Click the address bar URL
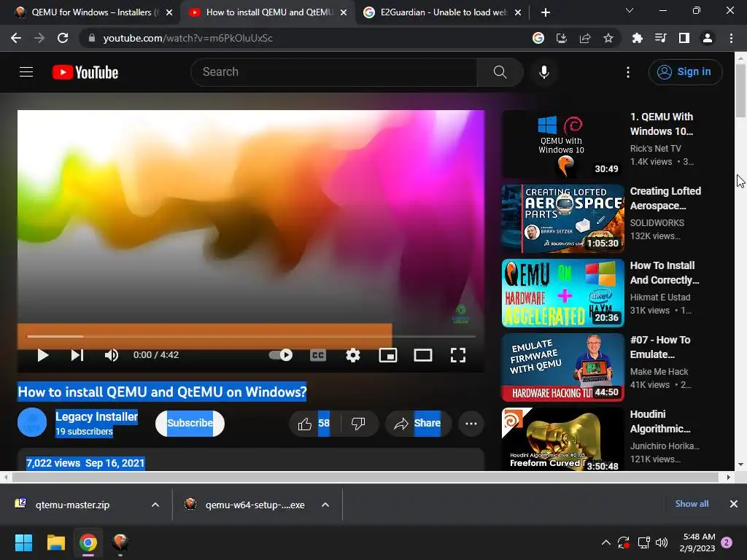 pos(187,38)
